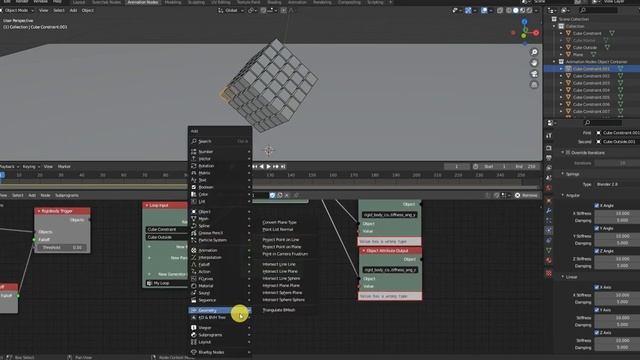This screenshot has height=360, width=640.
Task: Click the Boolean category checkbox icon
Action: coord(194,187)
